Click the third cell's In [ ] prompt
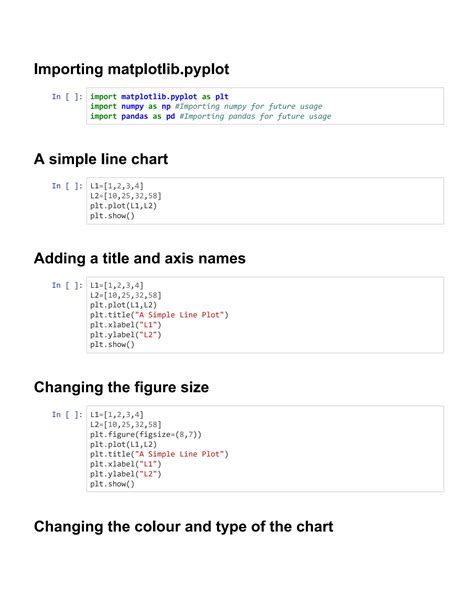Image resolution: width=474 pixels, height=613 pixels. [x=67, y=285]
